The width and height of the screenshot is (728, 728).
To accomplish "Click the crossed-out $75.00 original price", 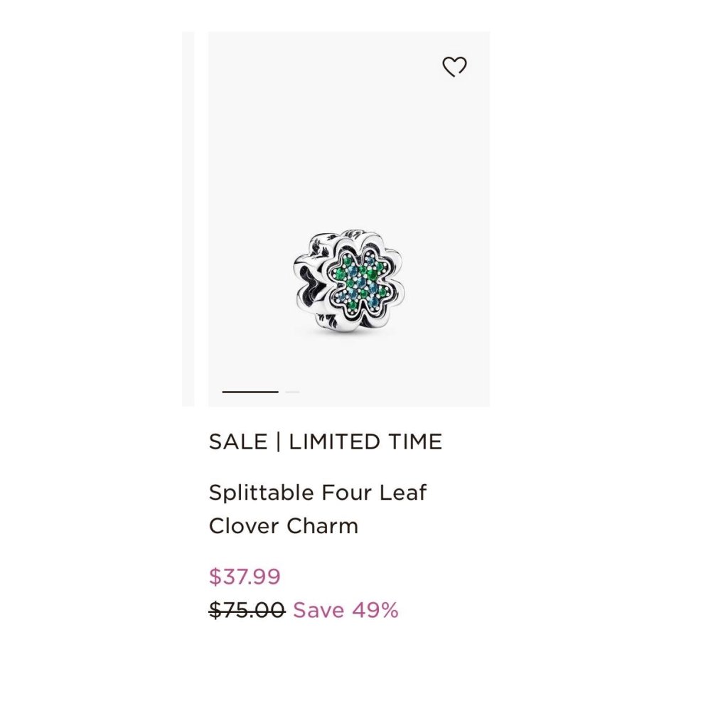I will coord(247,609).
